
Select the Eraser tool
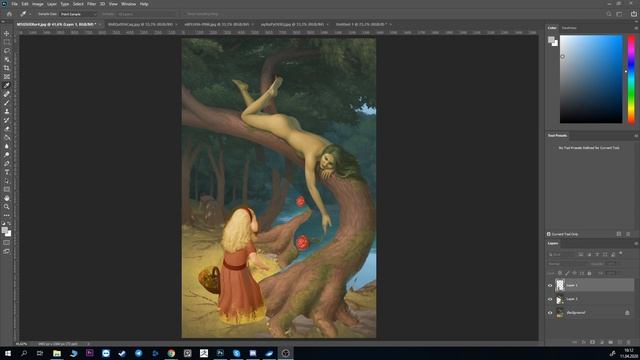[7, 129]
